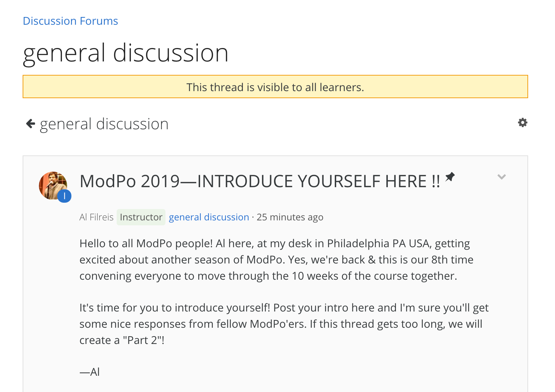The height and width of the screenshot is (392, 555).
Task: Click the author name Al Filreis
Action: point(97,217)
